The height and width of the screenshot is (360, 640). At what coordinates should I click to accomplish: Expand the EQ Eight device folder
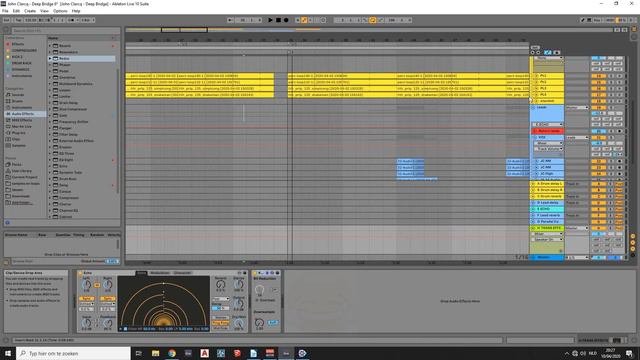pyautogui.click(x=50, y=160)
